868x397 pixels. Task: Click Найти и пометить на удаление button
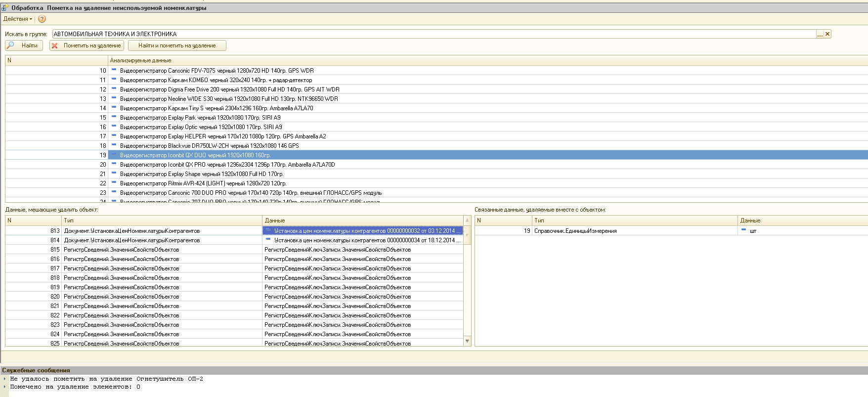click(x=177, y=45)
